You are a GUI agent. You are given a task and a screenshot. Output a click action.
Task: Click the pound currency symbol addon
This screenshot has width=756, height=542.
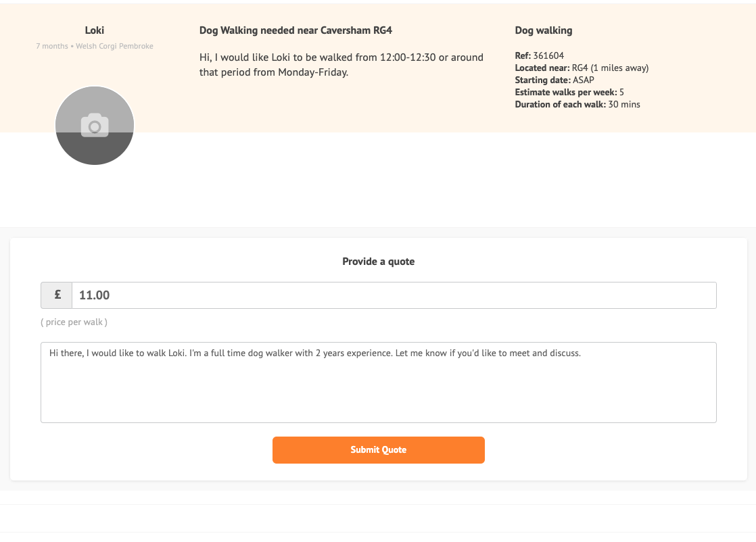[57, 295]
